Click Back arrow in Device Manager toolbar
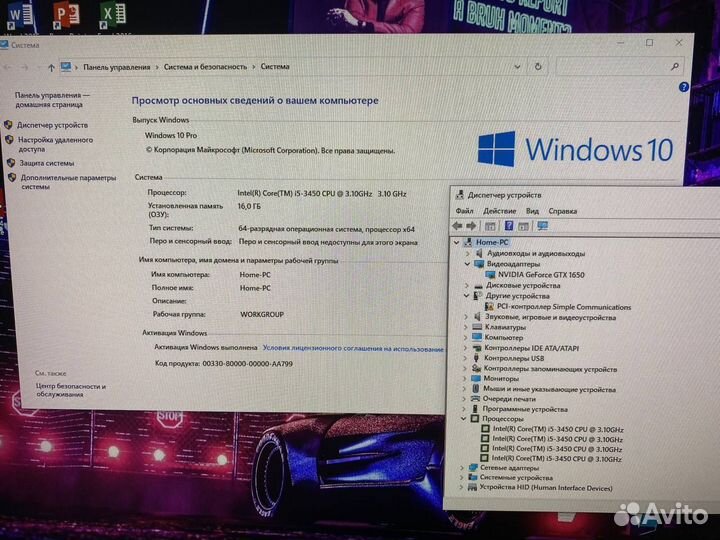This screenshot has width=720, height=540. pyautogui.click(x=457, y=226)
